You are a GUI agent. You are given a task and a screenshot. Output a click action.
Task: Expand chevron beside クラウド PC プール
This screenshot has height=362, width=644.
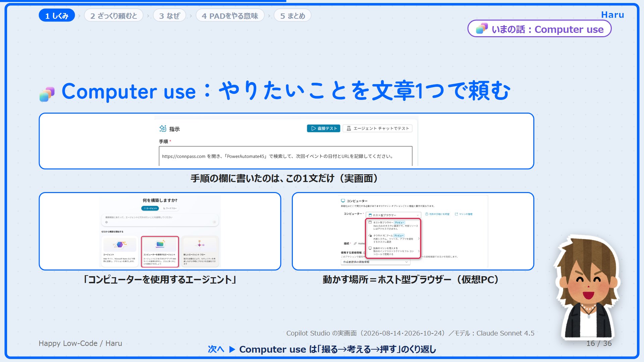point(419,238)
